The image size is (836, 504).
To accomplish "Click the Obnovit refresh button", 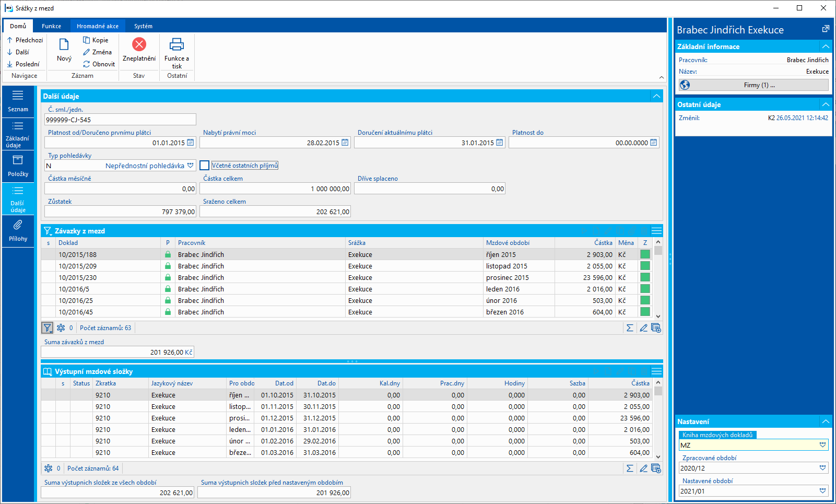I will pyautogui.click(x=99, y=64).
